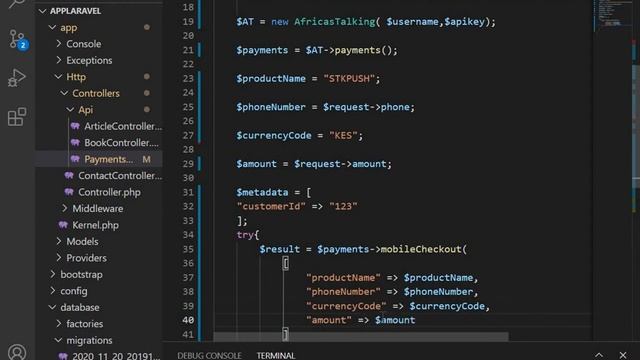Screen dimensions: 640x360
Task: Click the AfricasTalking class name
Action: coord(334,22)
